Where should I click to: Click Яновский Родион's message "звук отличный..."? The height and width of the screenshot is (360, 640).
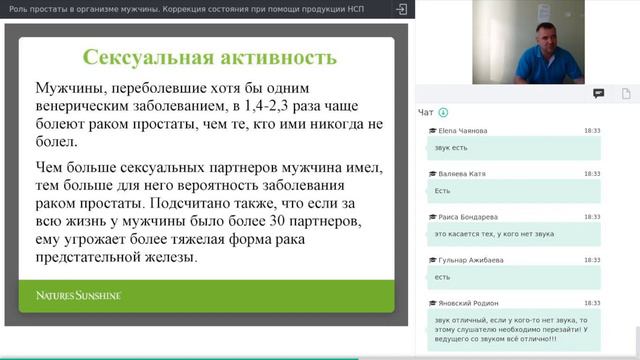pyautogui.click(x=514, y=330)
